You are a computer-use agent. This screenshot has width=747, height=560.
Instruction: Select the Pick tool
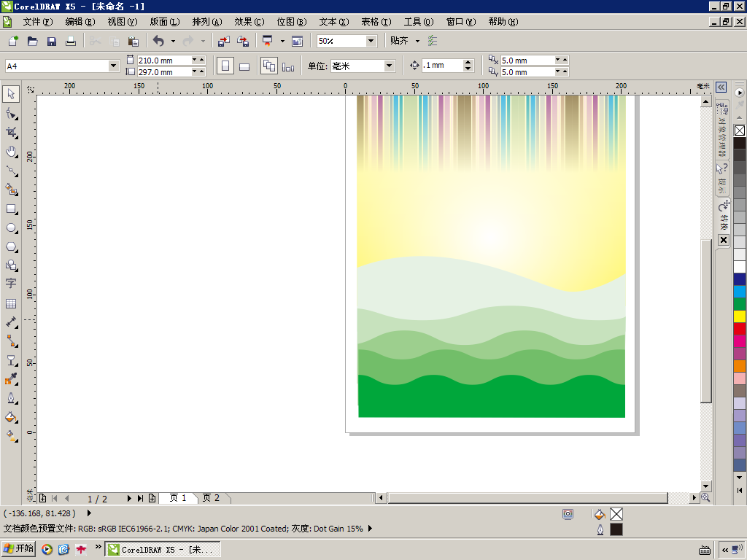[11, 94]
